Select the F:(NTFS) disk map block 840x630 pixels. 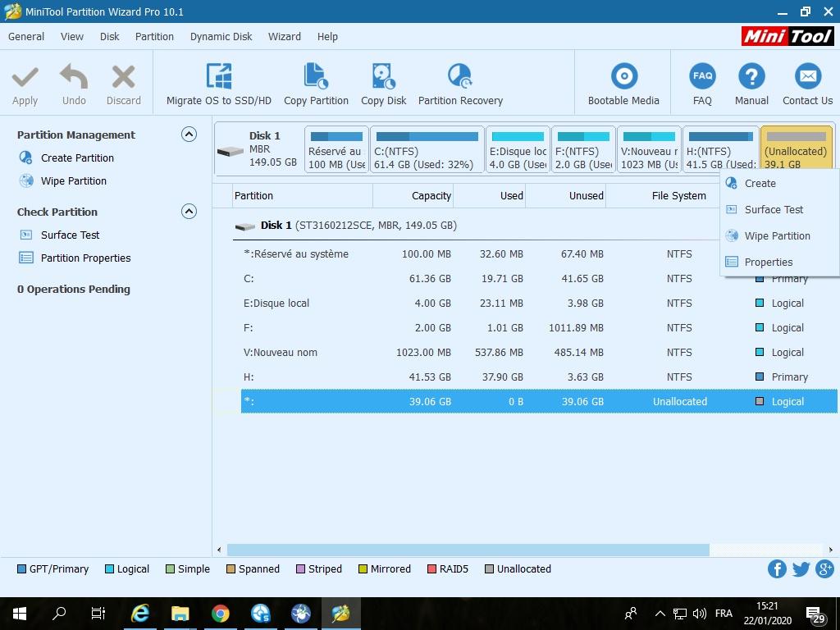583,149
